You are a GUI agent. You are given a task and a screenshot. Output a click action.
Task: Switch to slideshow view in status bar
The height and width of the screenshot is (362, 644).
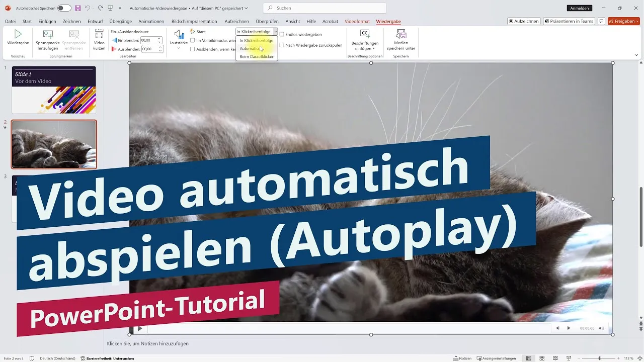(x=569, y=359)
